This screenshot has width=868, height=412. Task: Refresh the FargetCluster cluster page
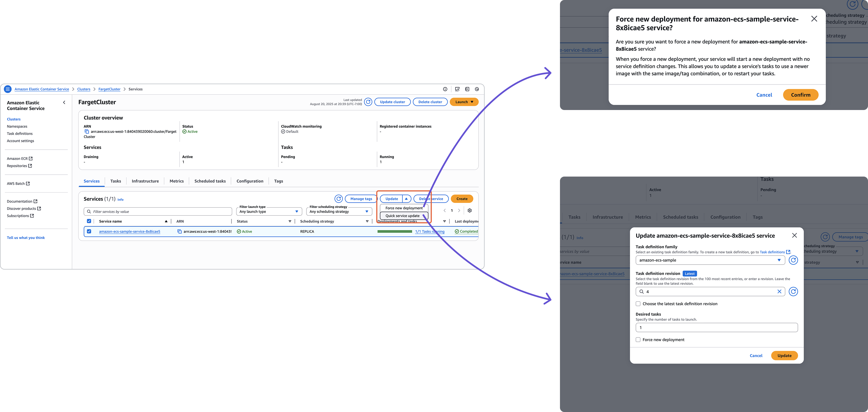click(368, 102)
